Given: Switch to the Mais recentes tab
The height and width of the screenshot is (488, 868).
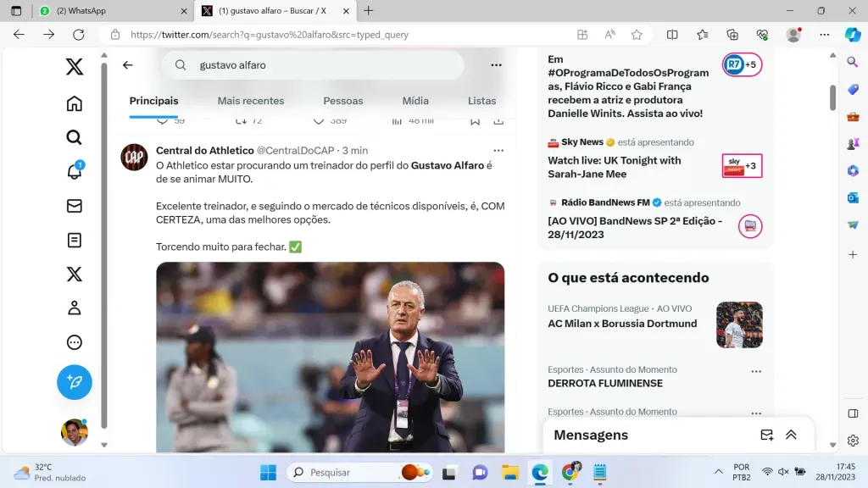Looking at the screenshot, I should pos(251,101).
